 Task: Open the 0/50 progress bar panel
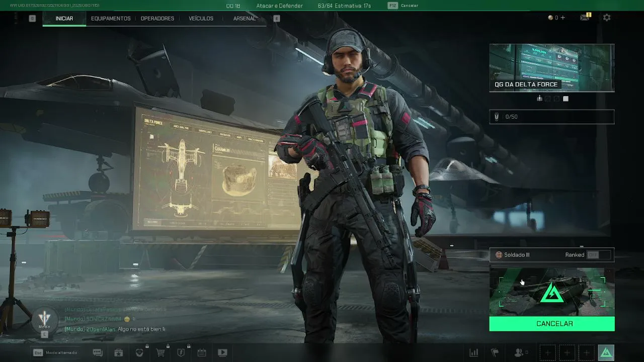(552, 117)
